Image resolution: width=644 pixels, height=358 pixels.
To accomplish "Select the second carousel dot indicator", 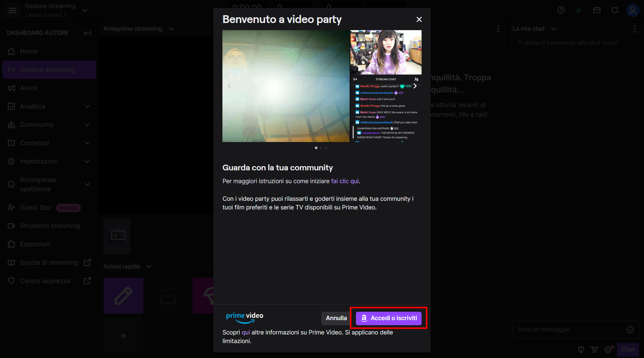I will pos(321,148).
